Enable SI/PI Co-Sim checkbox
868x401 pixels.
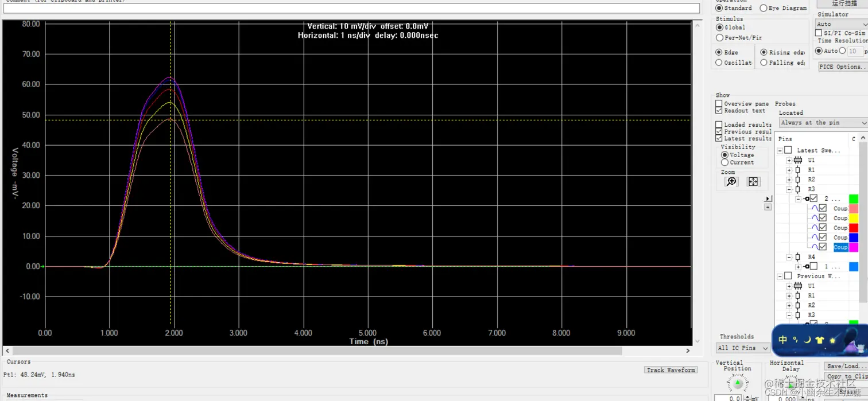(819, 33)
